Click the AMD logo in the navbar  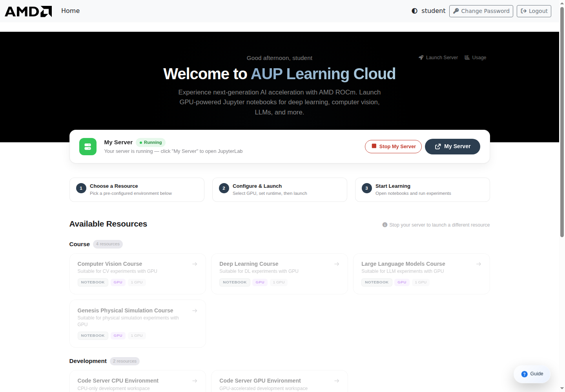[x=28, y=11]
